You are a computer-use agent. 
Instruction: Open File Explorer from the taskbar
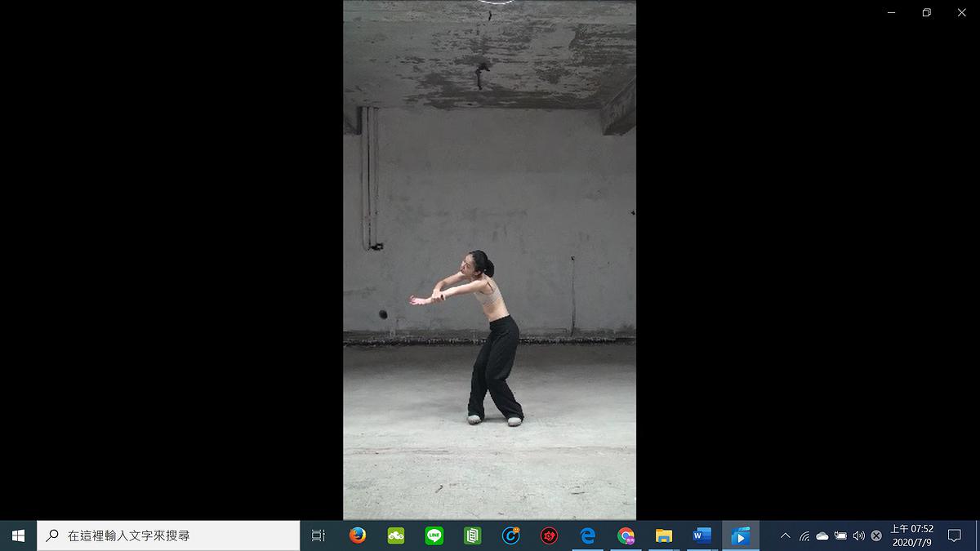[x=664, y=535]
